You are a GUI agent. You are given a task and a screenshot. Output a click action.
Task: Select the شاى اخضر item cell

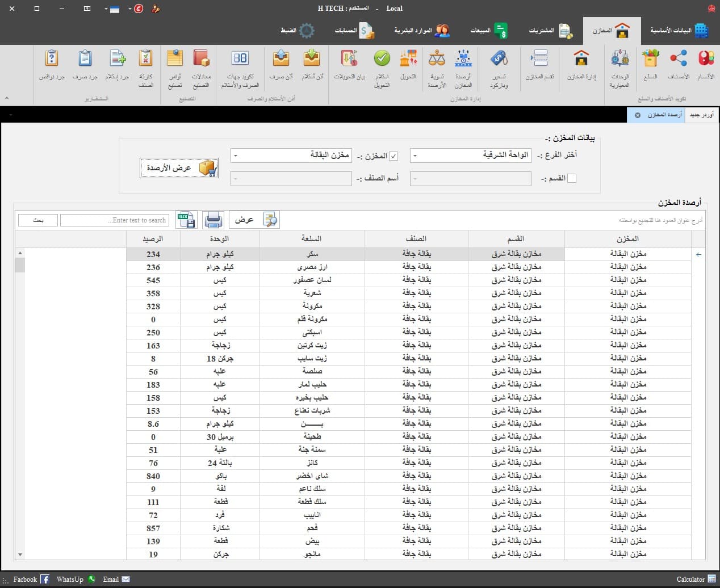[312, 476]
